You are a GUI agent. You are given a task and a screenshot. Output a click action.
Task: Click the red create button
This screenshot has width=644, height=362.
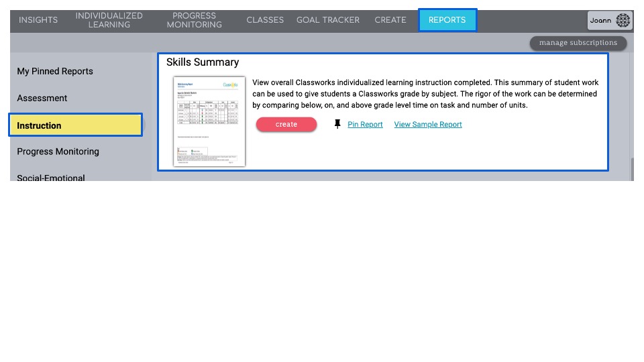coord(286,125)
